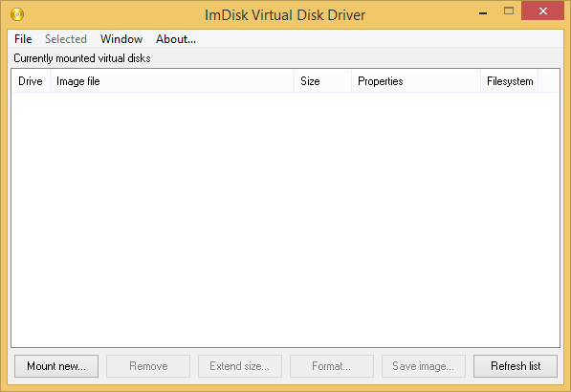The height and width of the screenshot is (392, 571).
Task: Open the Window menu
Action: [121, 39]
